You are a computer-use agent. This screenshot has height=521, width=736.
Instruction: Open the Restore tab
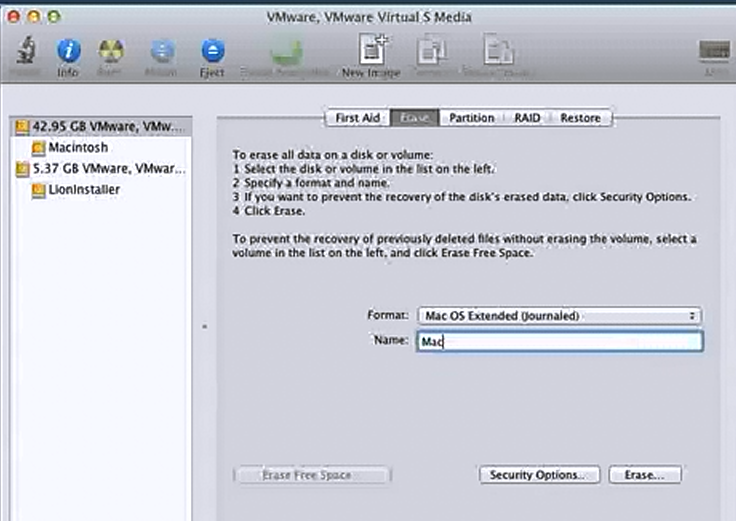coord(581,118)
